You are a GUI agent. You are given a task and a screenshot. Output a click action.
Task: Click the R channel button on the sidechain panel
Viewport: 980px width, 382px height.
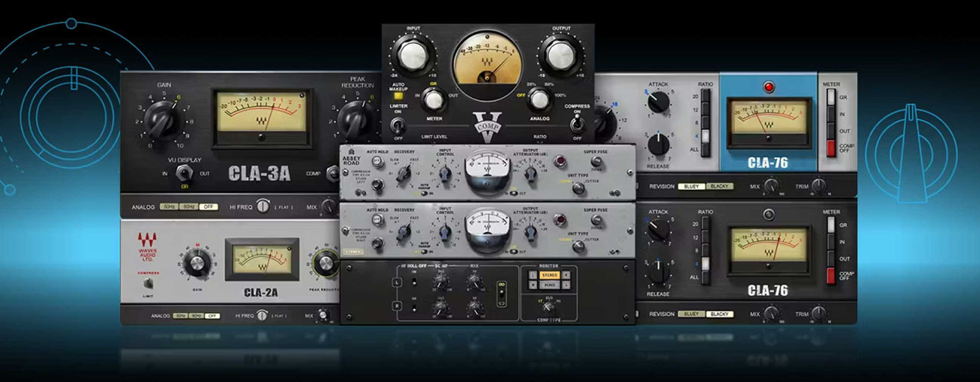point(397,306)
